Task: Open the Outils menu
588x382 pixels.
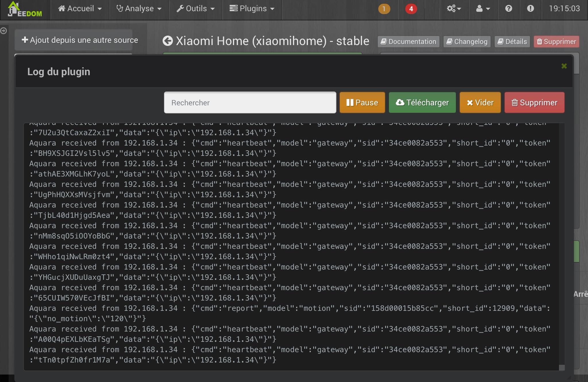Action: point(196,9)
